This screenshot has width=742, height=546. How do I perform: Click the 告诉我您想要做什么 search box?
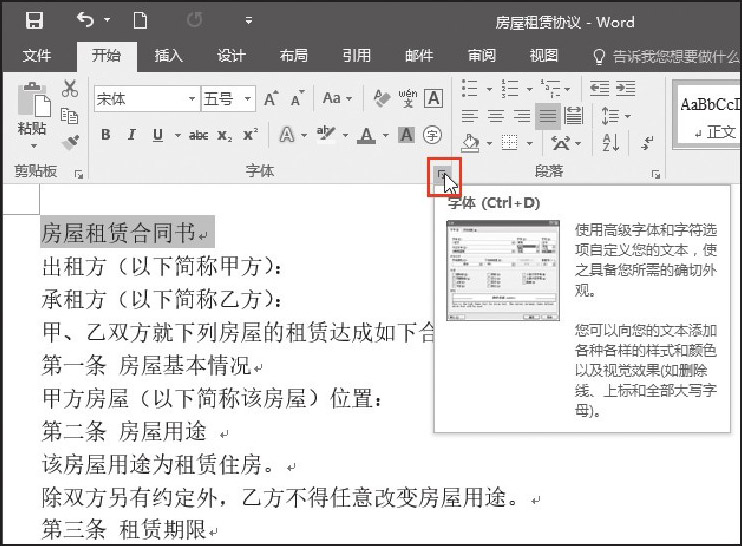pyautogui.click(x=665, y=56)
